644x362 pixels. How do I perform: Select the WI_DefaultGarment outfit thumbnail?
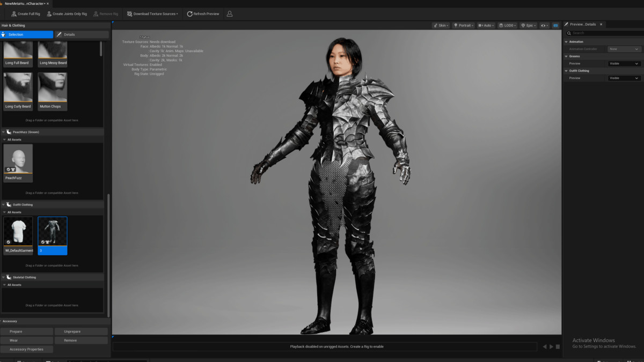pos(18,235)
